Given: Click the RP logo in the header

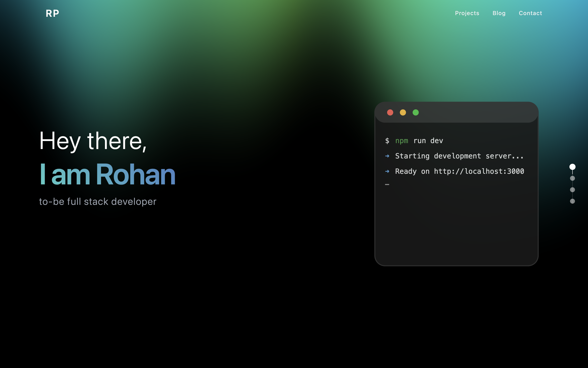Looking at the screenshot, I should click(52, 13).
